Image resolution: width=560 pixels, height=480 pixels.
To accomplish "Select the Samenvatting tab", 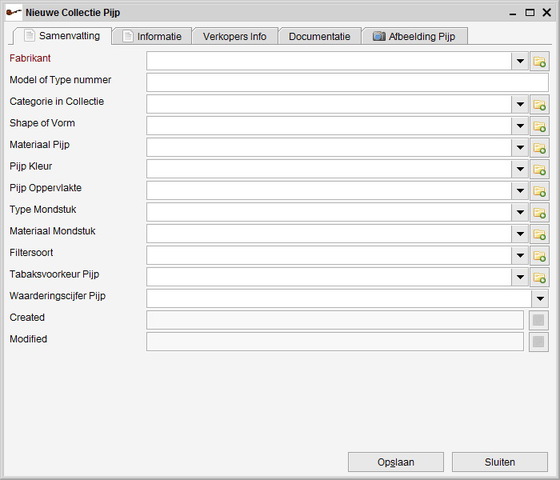I will [x=62, y=36].
